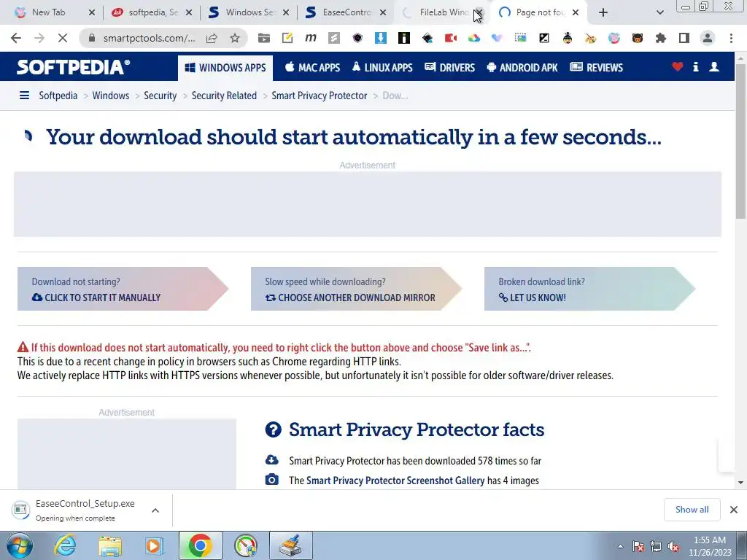Toggle the Chrome side panel
The image size is (747, 560).
684,38
